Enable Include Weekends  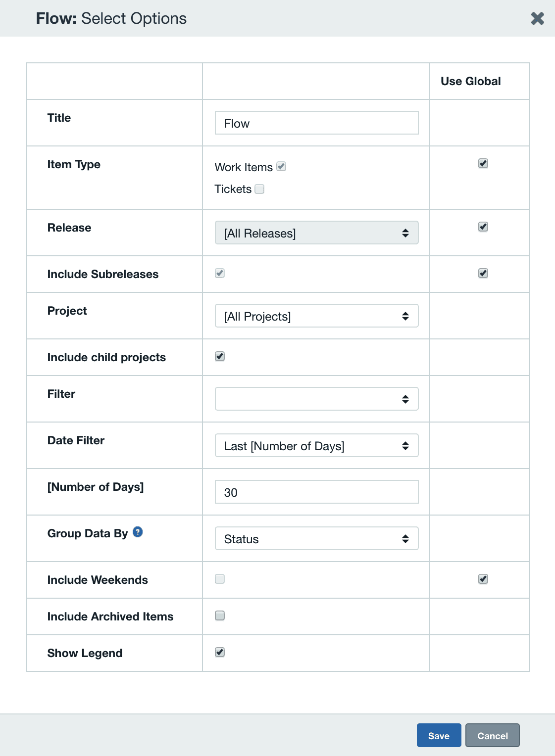[219, 579]
